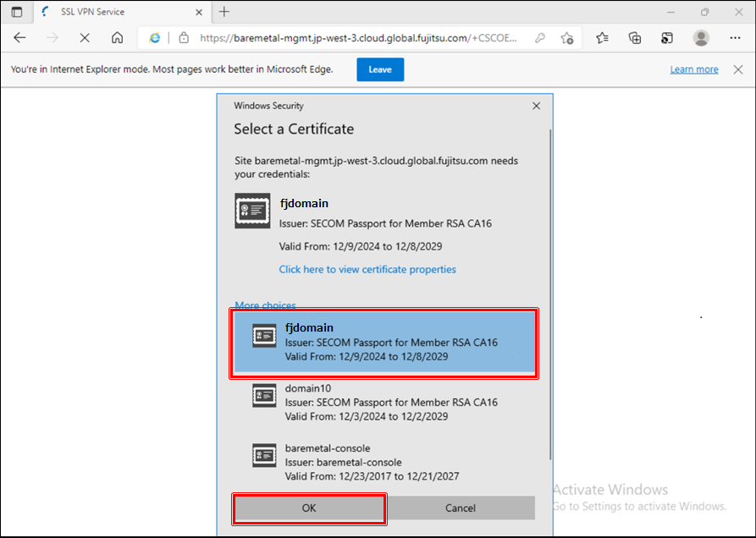This screenshot has height=538, width=756.
Task: Select the baremetal-console certificate
Action: coord(384,462)
